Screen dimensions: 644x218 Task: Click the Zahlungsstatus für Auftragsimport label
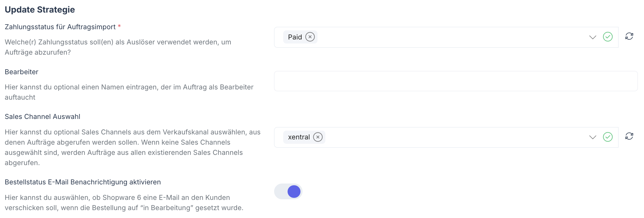[x=60, y=27]
